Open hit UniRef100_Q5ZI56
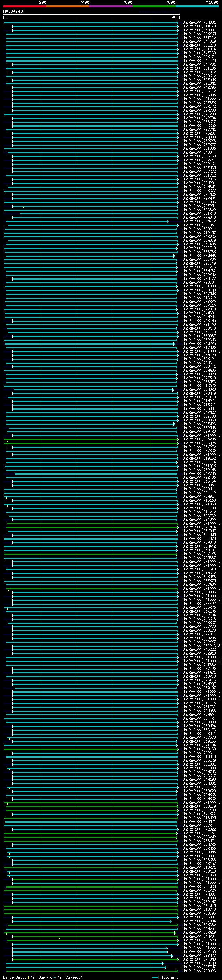Image resolution: width=222 pixels, height=980 pixels. click(199, 951)
